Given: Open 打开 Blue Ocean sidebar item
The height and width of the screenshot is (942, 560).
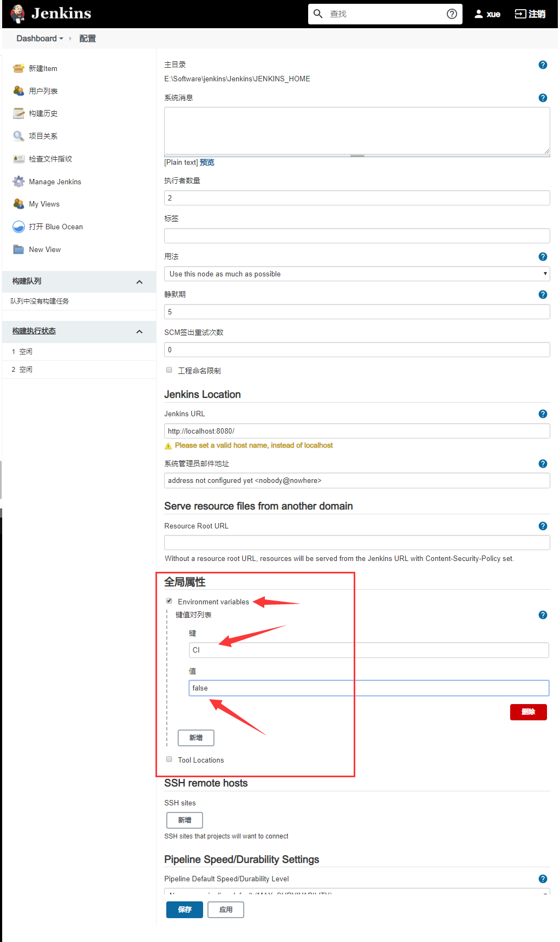Looking at the screenshot, I should (56, 227).
